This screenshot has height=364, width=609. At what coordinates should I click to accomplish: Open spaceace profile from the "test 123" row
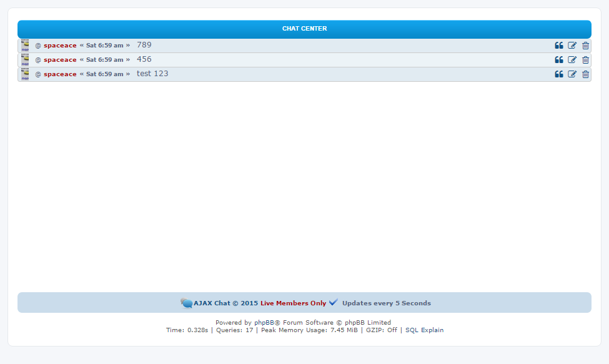pyautogui.click(x=60, y=74)
